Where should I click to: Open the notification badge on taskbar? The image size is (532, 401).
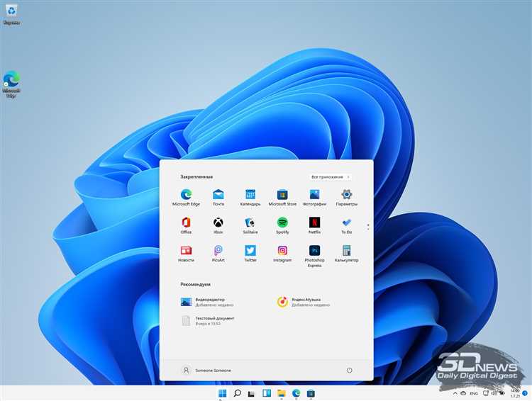point(525,393)
